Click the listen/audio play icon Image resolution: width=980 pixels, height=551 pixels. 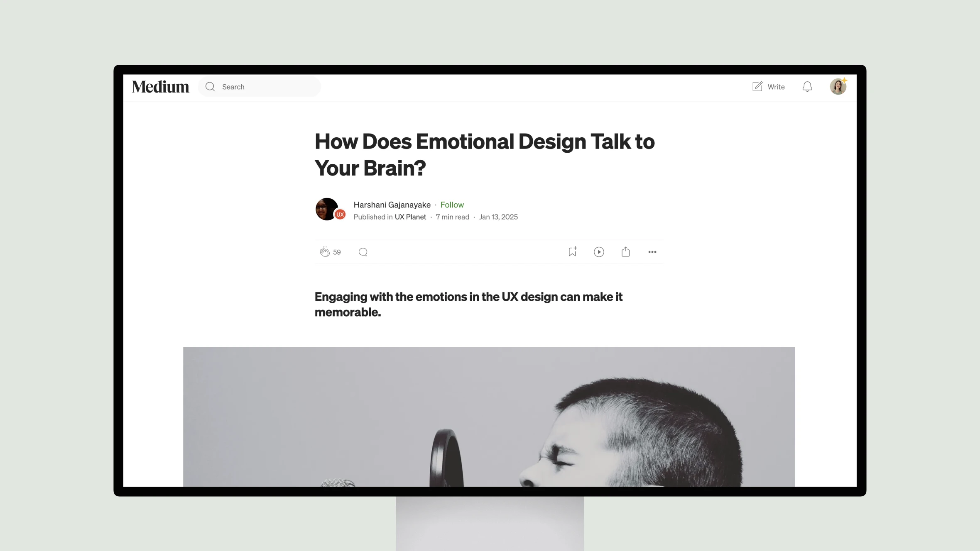tap(599, 251)
